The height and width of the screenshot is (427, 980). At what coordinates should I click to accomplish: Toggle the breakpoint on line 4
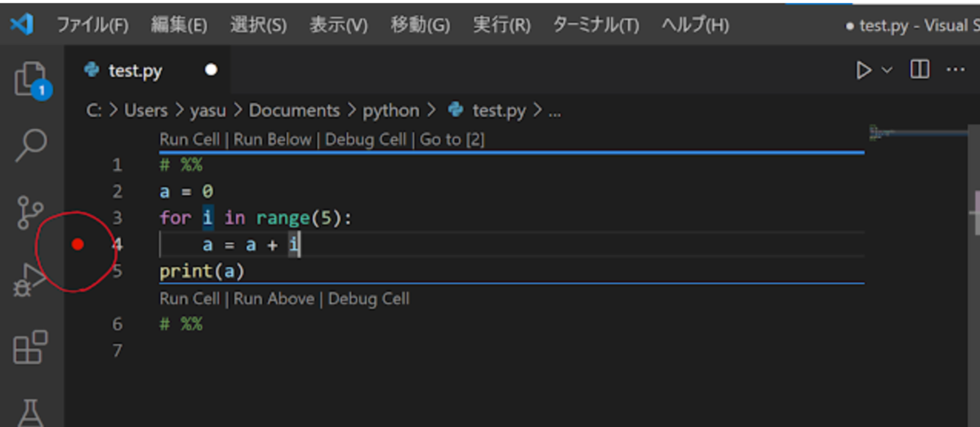[78, 244]
